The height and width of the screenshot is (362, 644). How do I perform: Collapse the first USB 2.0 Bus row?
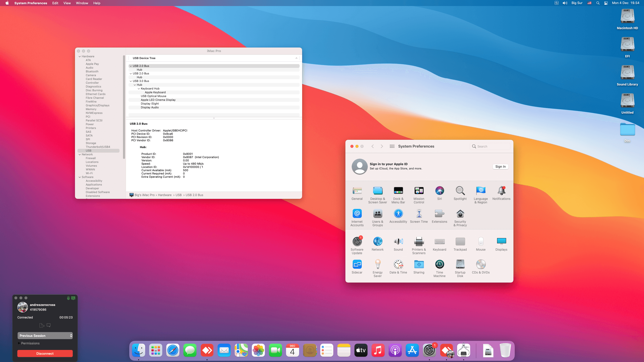click(x=131, y=66)
